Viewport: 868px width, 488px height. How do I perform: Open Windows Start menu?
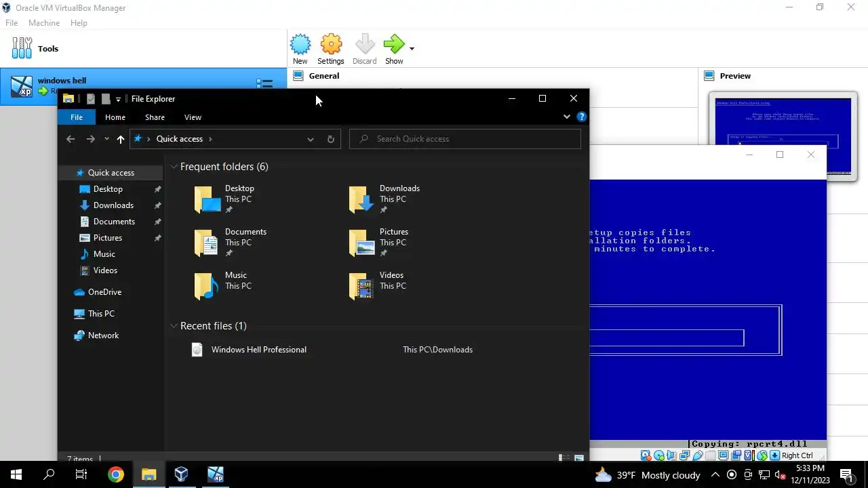tap(16, 474)
